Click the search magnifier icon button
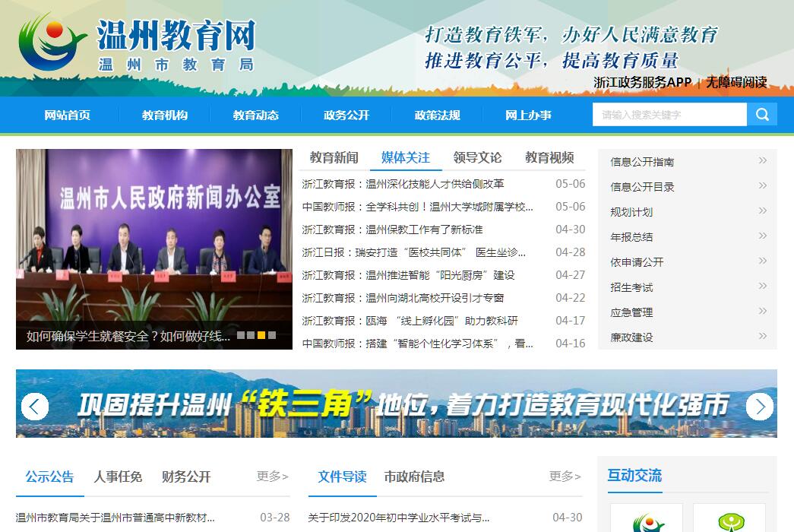 (x=761, y=115)
